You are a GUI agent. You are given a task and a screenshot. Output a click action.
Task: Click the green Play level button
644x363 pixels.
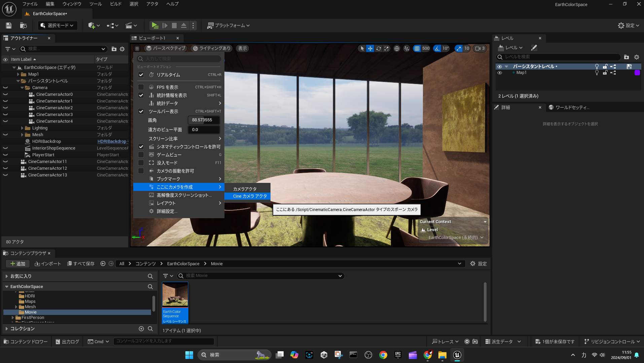click(x=155, y=26)
